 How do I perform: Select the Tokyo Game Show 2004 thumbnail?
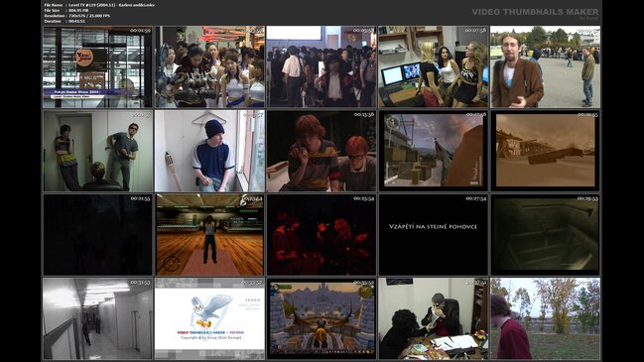[97, 66]
